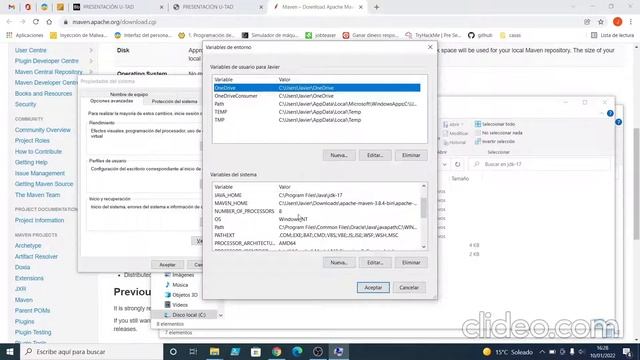
Task: Select Disco local (C:) in navigation pane
Action: (185, 315)
